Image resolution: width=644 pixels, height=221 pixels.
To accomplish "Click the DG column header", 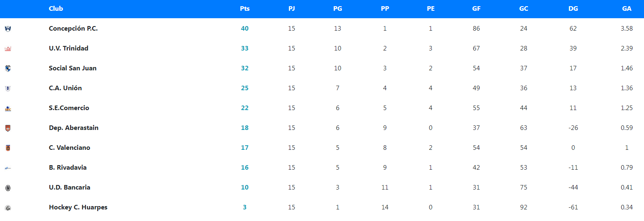I will 573,9.
